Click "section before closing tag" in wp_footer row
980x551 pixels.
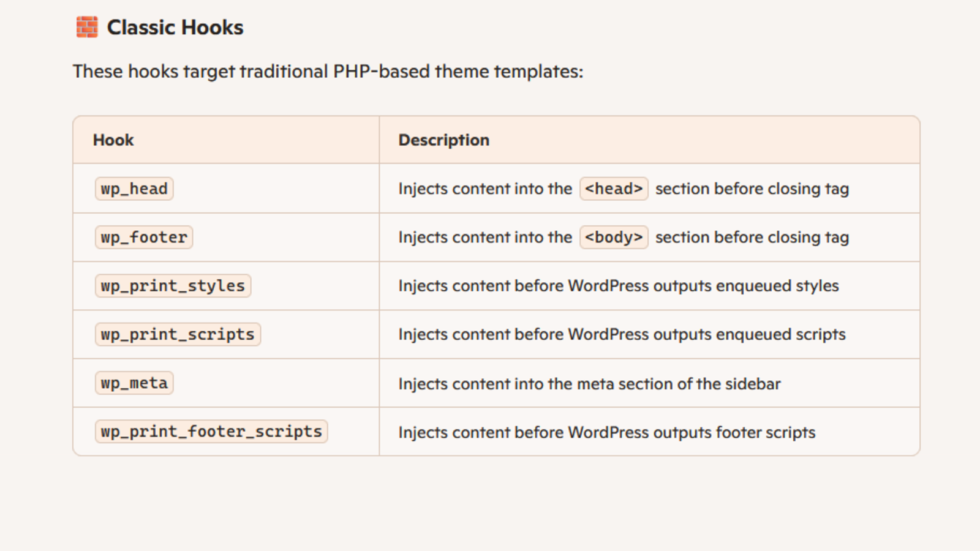tap(752, 238)
